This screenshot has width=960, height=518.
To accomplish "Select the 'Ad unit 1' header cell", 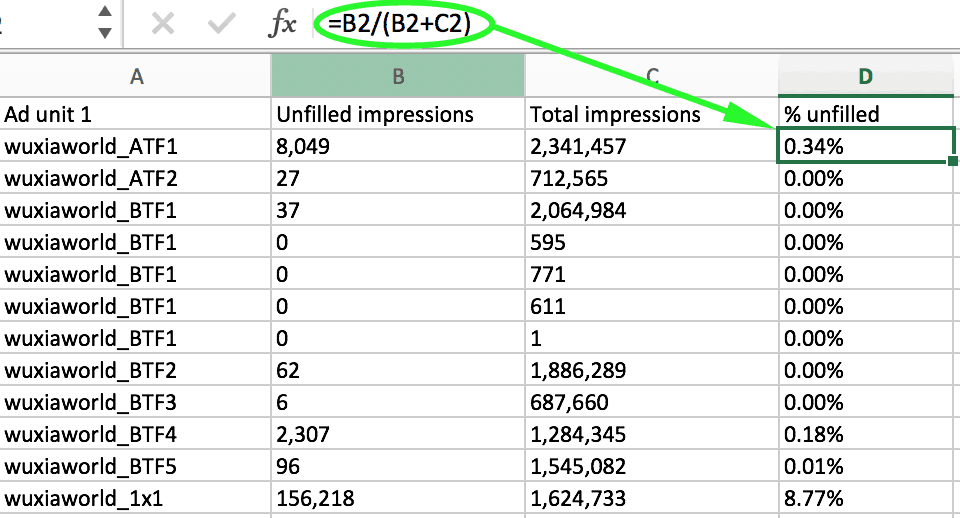I will coord(135,114).
